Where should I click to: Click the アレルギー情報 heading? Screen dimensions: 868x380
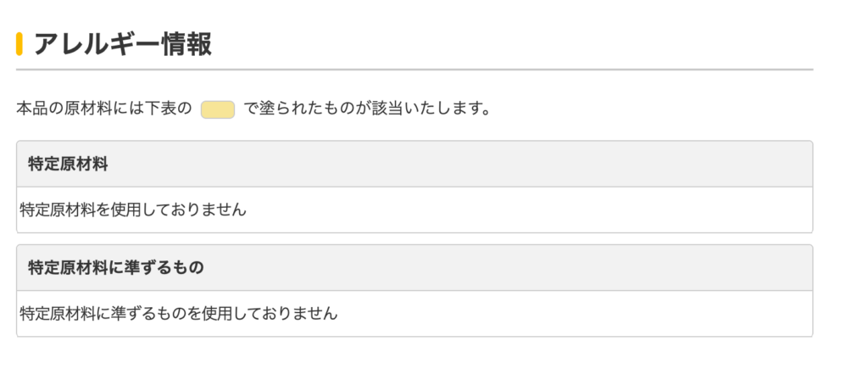pos(122,43)
